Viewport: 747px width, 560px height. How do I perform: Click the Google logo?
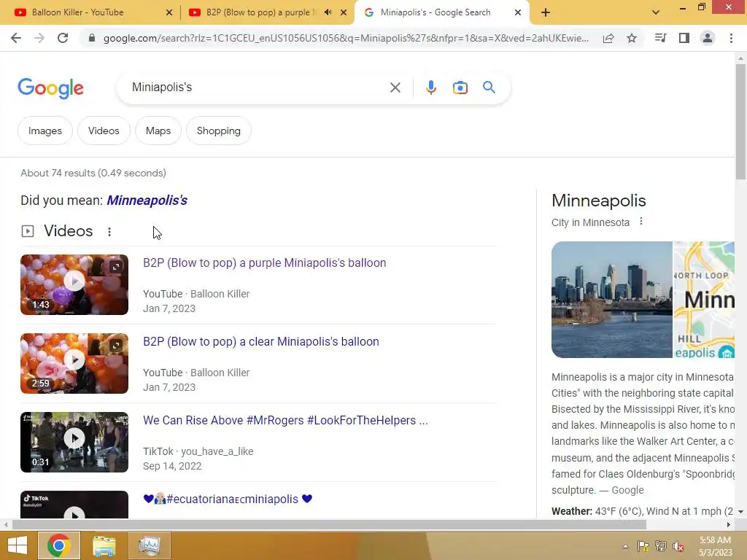click(50, 88)
